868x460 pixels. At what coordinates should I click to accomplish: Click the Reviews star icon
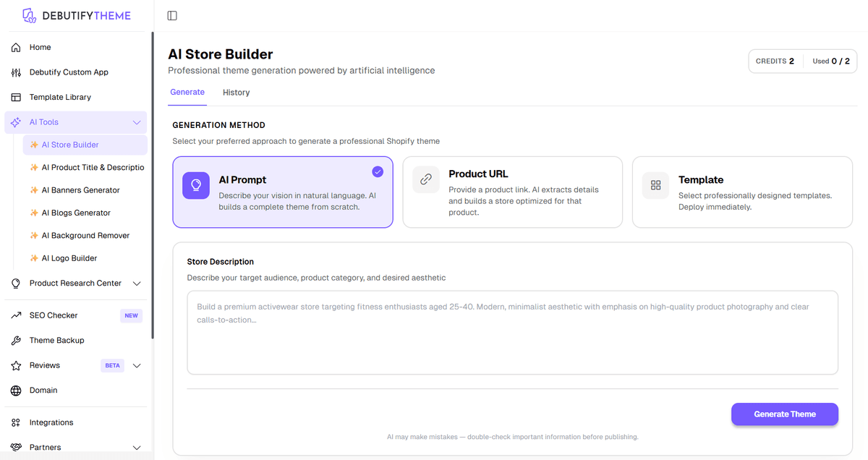[x=16, y=365]
